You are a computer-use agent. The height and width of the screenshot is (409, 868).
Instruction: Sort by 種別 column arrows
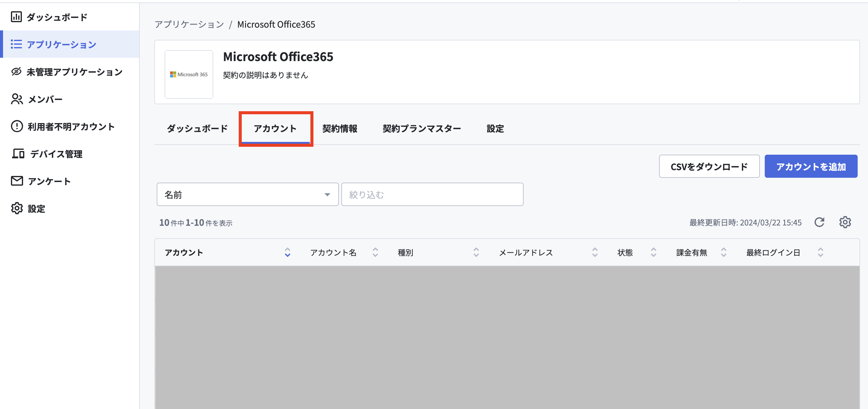pyautogui.click(x=476, y=252)
